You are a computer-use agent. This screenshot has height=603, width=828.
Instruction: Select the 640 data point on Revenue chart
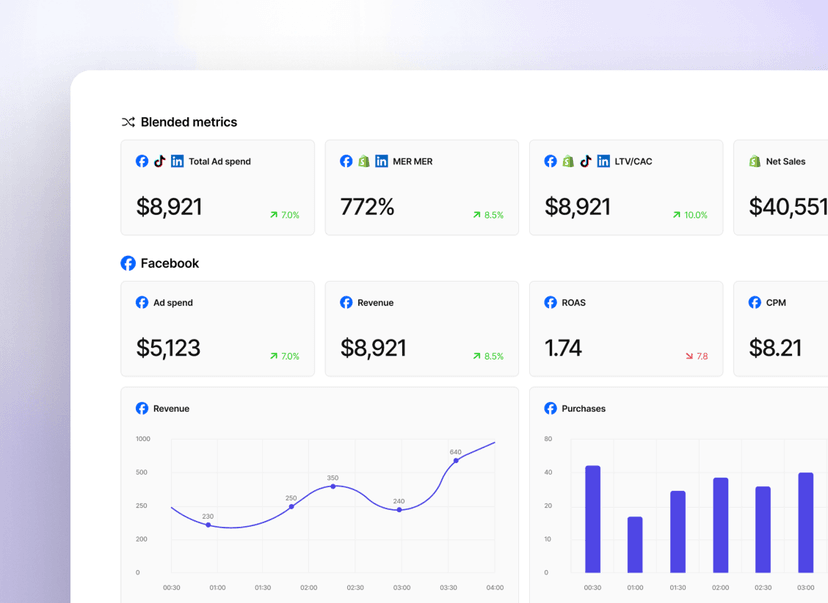pos(456,461)
